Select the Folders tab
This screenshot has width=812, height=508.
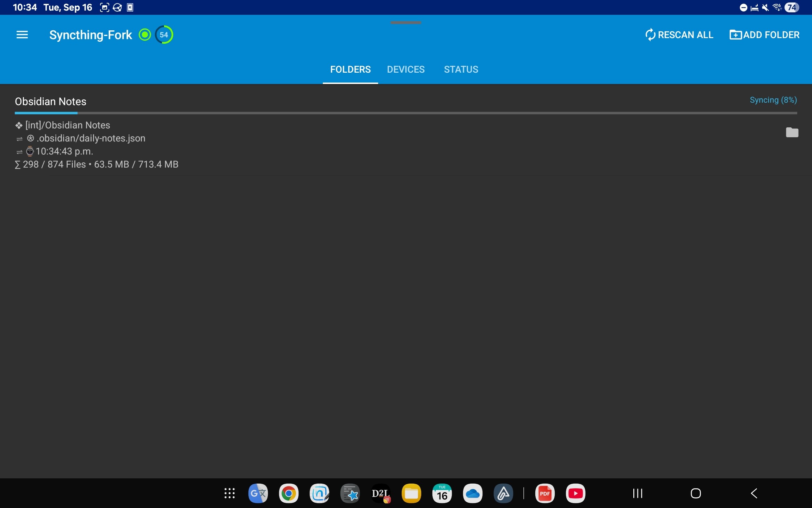pos(350,69)
